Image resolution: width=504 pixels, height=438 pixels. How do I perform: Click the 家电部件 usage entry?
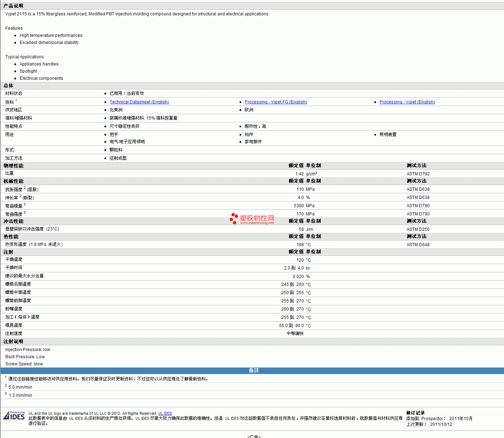[x=253, y=142]
